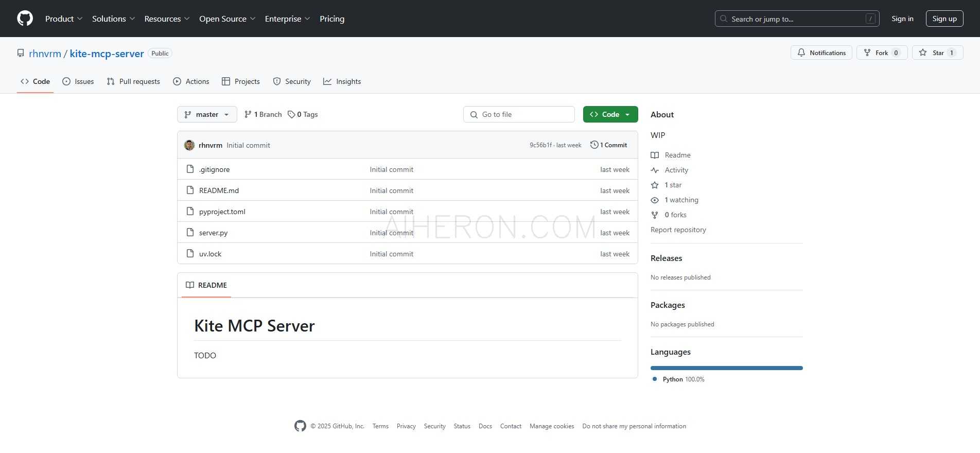Click Report repository link

(x=678, y=230)
